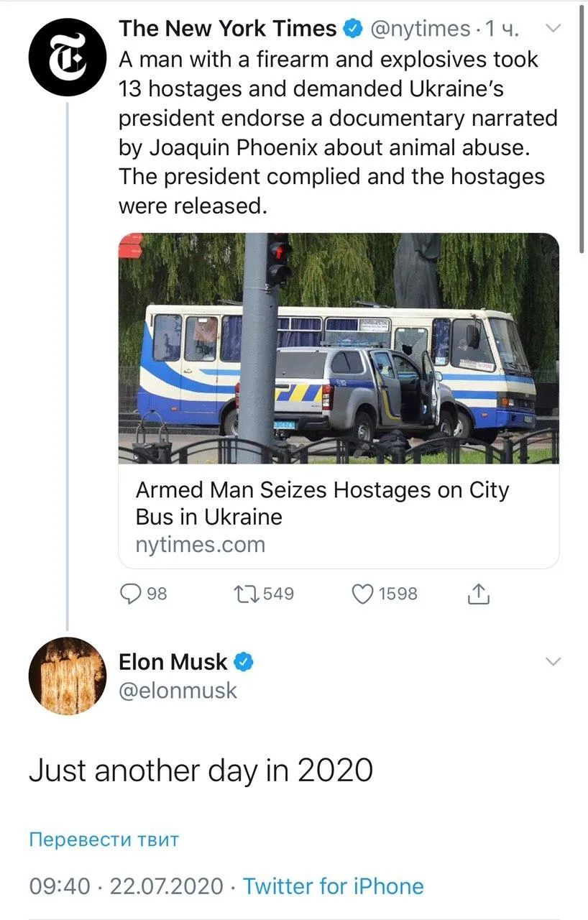Click the verified badge next to The New York Times
Viewport: 588px width, 920px height.
(x=352, y=28)
